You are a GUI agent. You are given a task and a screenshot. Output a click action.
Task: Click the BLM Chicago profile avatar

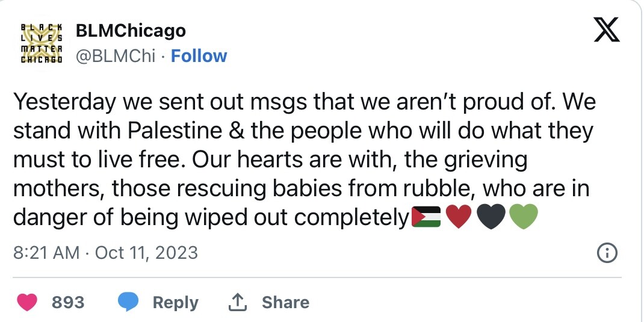coord(40,43)
